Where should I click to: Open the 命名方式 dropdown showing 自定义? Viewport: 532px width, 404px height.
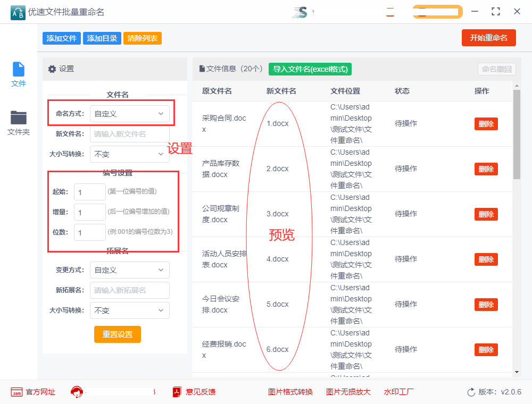(x=129, y=113)
